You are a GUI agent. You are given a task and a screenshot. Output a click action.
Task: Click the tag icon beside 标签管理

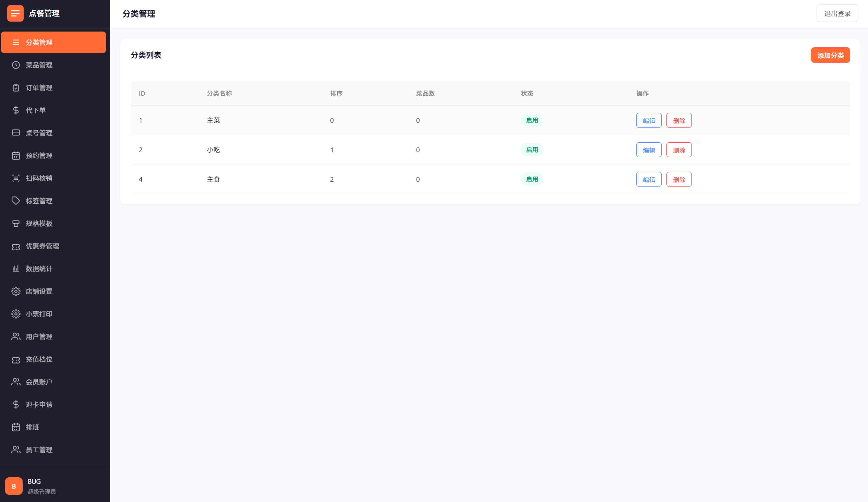(x=16, y=201)
